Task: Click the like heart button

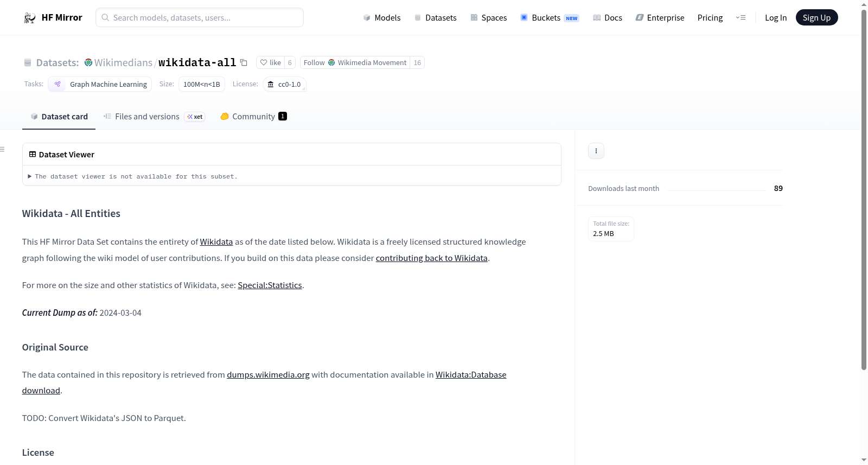Action: point(270,63)
